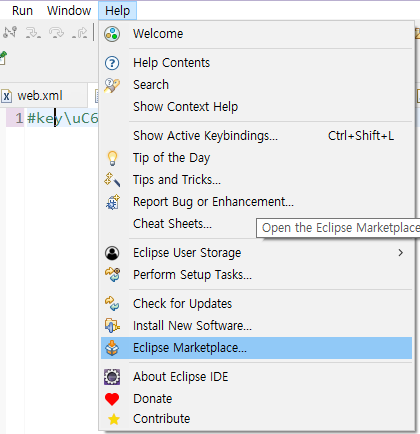Select Install New Software... entry
This screenshot has height=434, width=420.
(x=256, y=326)
